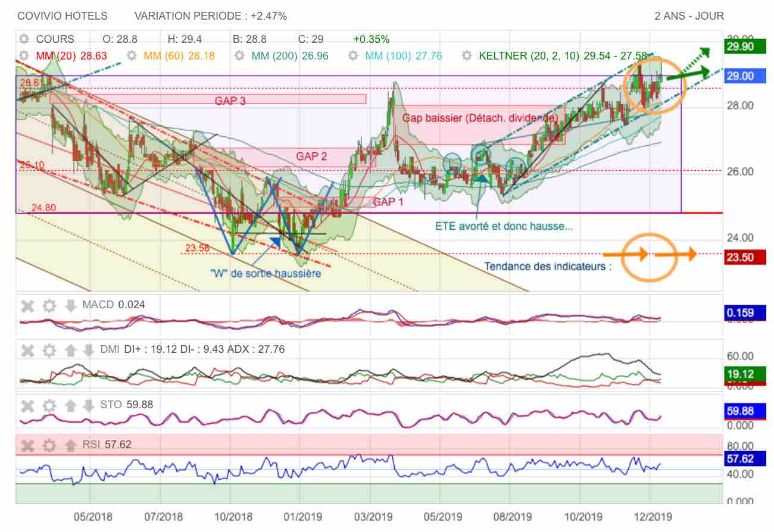The width and height of the screenshot is (774, 532).
Task: Remove the RSI indicator panel
Action: 27,445
